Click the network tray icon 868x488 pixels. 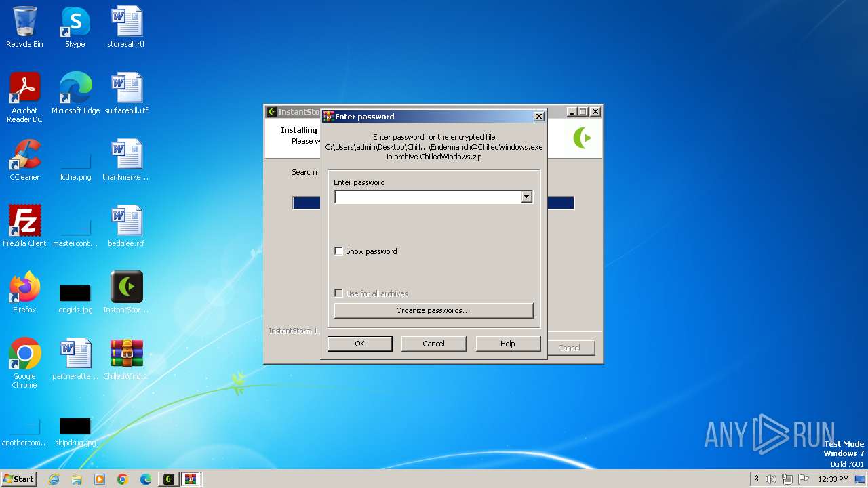pyautogui.click(x=787, y=479)
